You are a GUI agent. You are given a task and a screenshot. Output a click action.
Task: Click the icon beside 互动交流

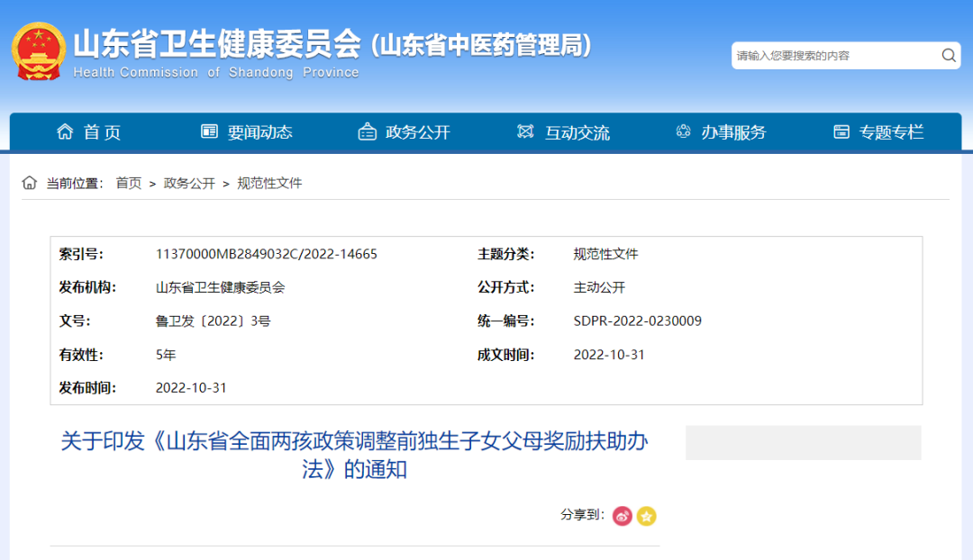[x=525, y=132]
